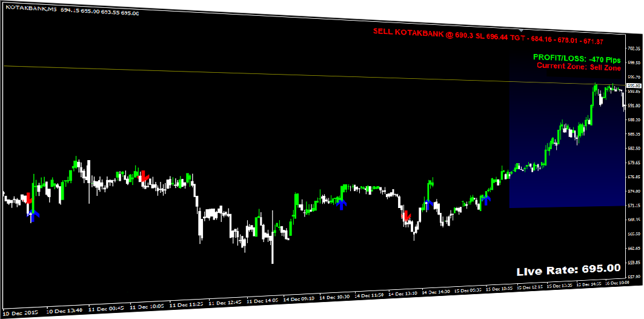Click the 591.00 price axis label
Viewport: 644px width, 319px height.
pyautogui.click(x=634, y=106)
